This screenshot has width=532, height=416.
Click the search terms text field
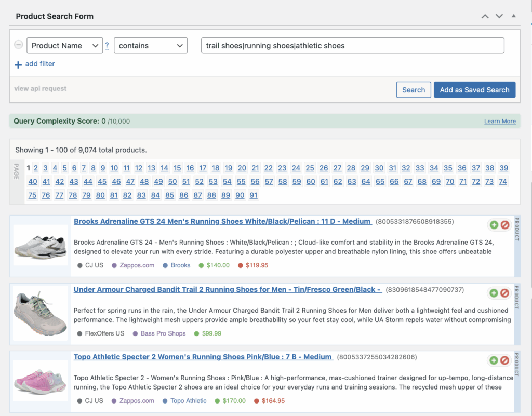[352, 46]
